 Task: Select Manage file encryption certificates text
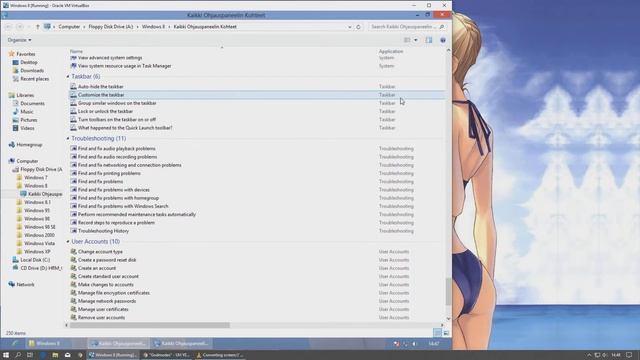coord(114,293)
